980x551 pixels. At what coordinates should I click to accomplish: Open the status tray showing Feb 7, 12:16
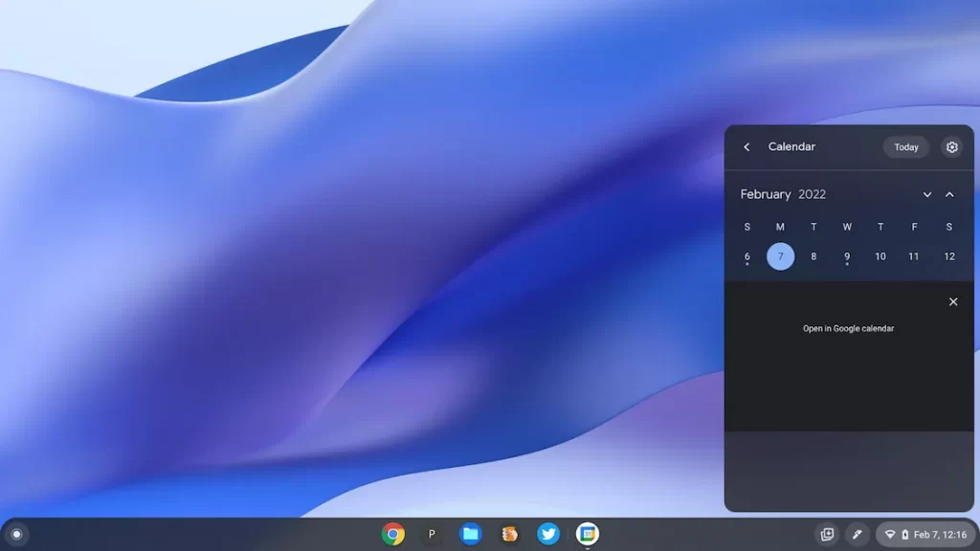(x=924, y=534)
